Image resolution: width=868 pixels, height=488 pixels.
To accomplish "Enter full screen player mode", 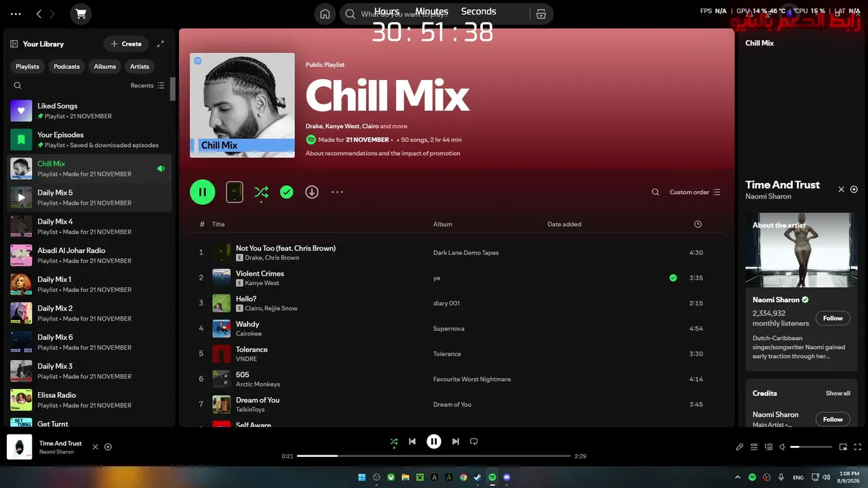I will (x=857, y=447).
